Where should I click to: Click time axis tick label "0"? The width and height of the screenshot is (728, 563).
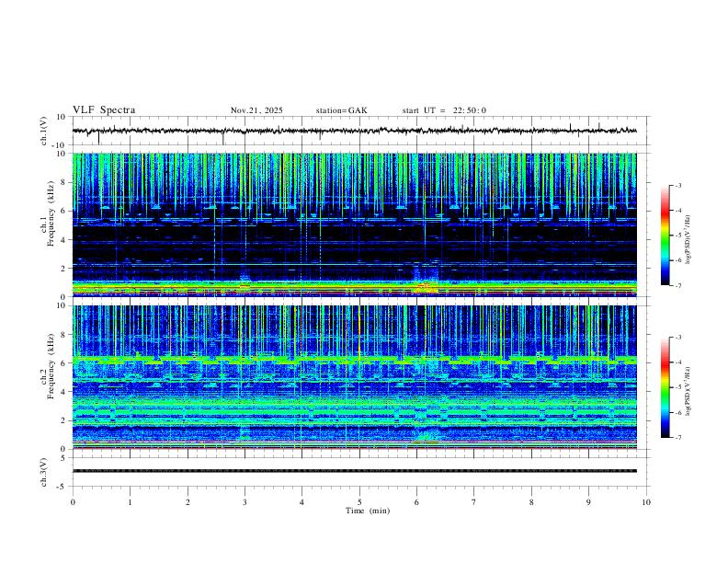pyautogui.click(x=73, y=502)
